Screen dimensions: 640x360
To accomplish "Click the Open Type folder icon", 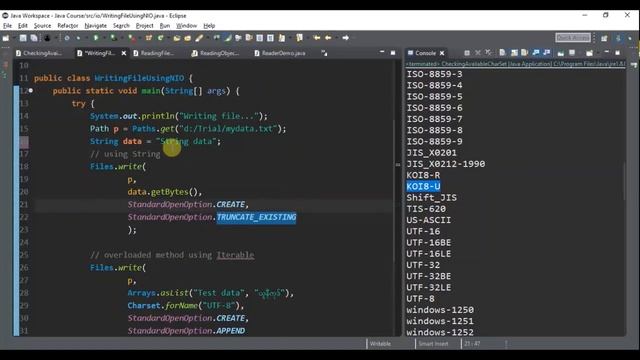I will coord(177,38).
